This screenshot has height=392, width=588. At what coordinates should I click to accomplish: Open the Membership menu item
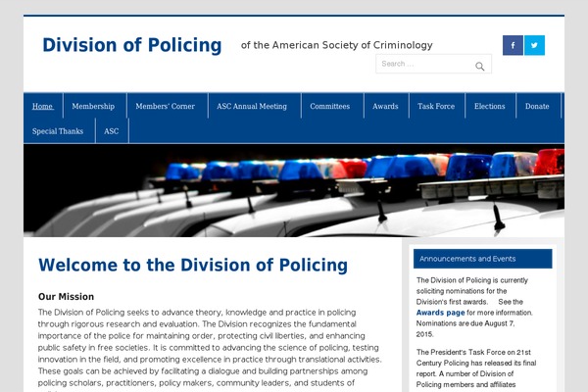click(93, 106)
